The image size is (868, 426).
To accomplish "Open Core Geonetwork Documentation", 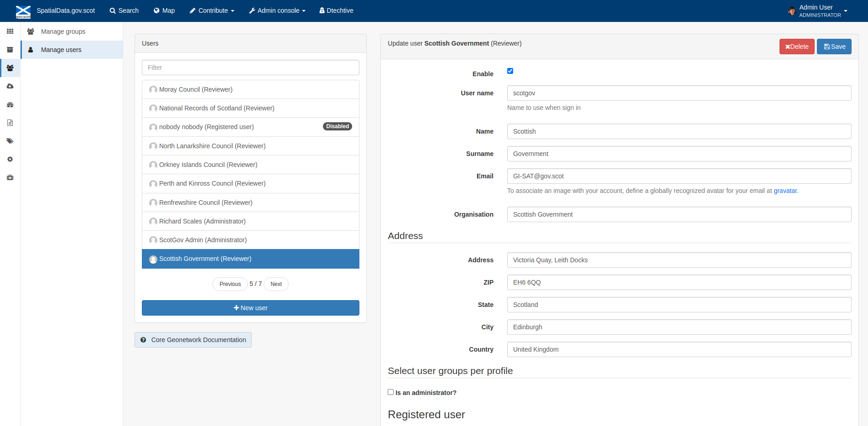I will 193,340.
